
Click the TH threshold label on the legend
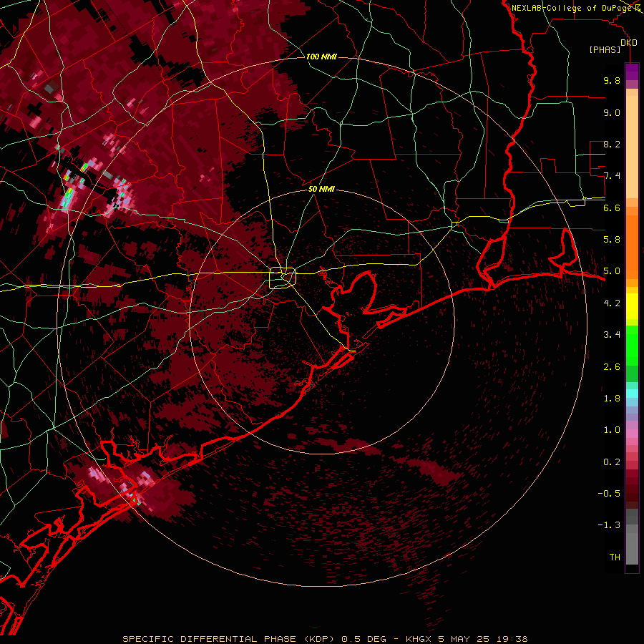pyautogui.click(x=615, y=557)
